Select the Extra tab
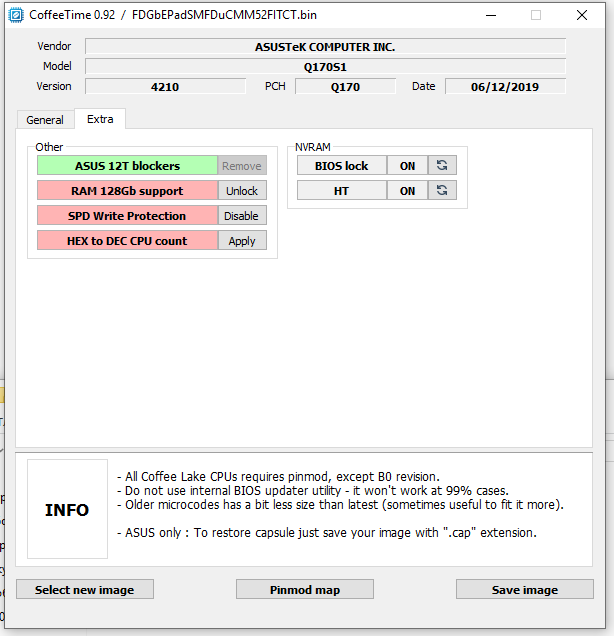Image resolution: width=614 pixels, height=636 pixels. pyautogui.click(x=100, y=119)
